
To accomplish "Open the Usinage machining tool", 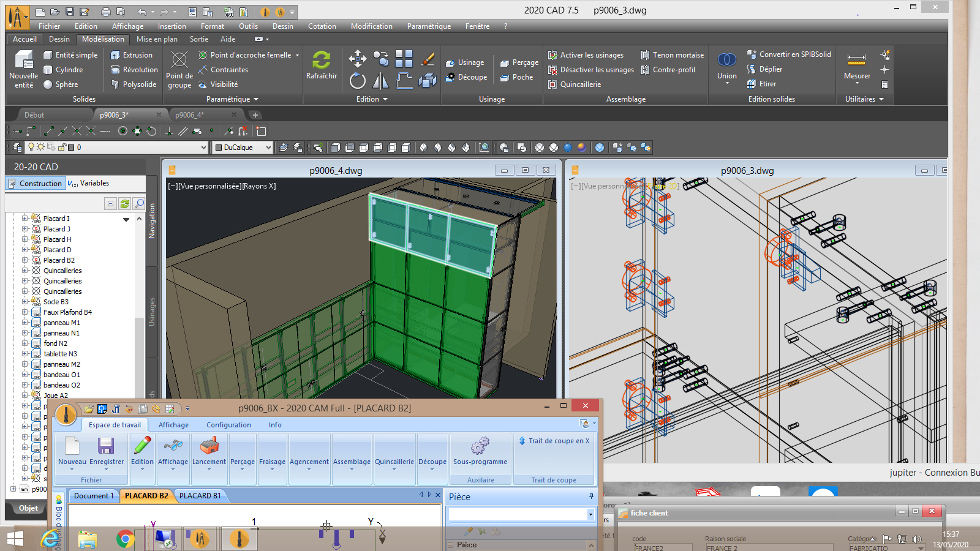I will click(x=464, y=62).
